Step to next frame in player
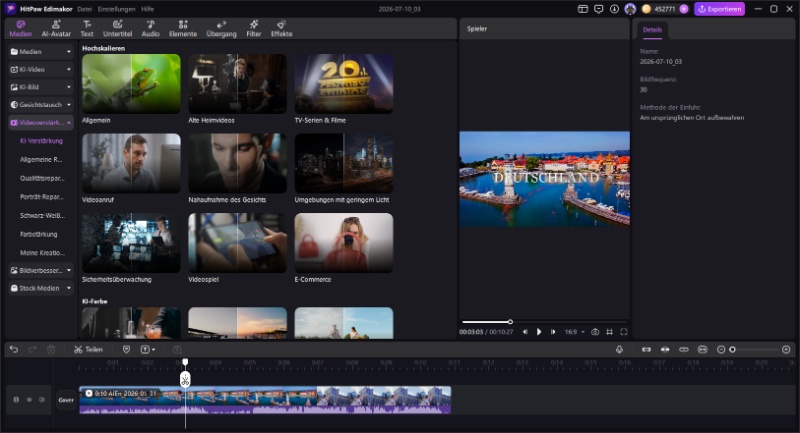This screenshot has height=433, width=800. coord(553,332)
